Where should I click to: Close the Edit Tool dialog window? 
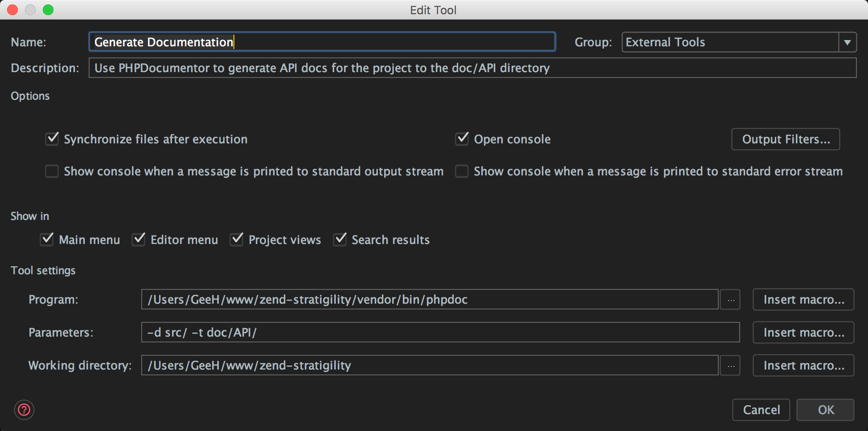[12, 9]
